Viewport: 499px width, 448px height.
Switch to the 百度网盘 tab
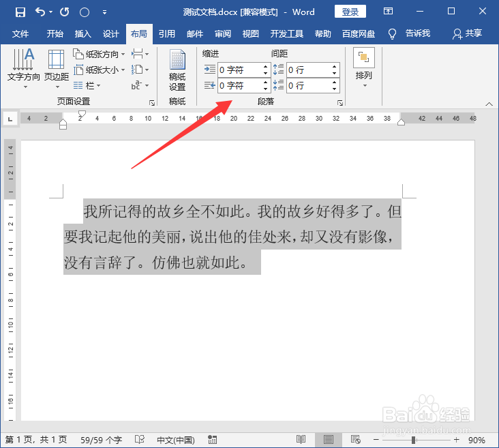tap(359, 33)
